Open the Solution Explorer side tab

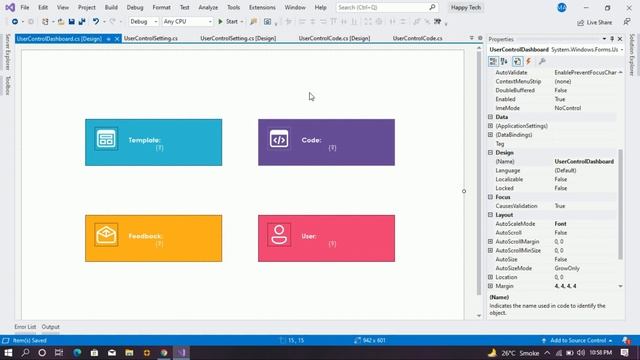coord(632,55)
